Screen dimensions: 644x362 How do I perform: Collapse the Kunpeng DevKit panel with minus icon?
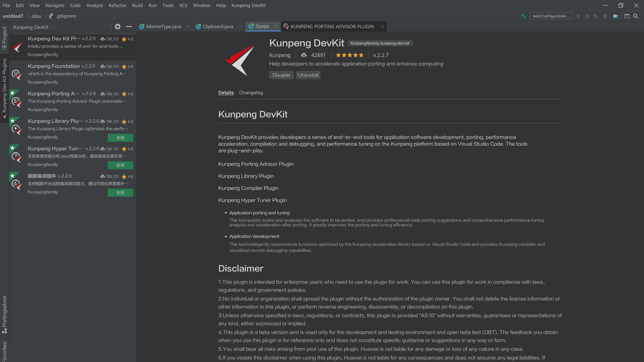(x=129, y=27)
